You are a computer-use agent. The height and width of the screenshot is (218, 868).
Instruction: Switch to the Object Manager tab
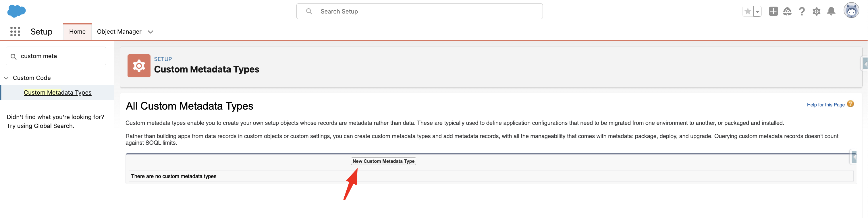[119, 32]
